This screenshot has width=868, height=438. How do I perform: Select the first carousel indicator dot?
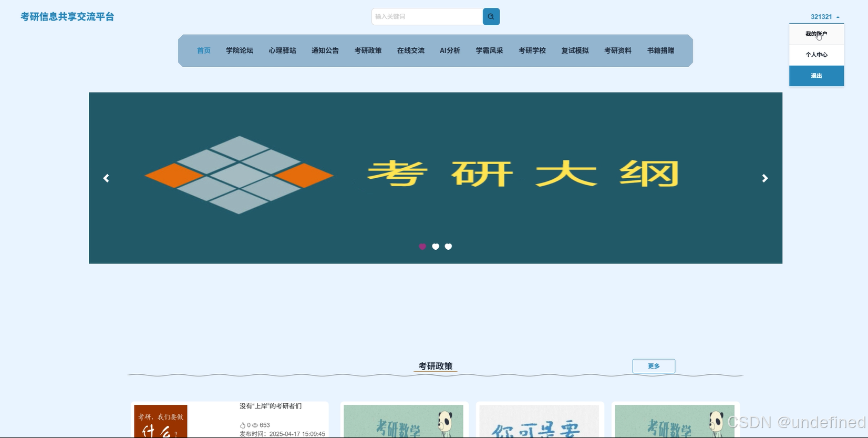422,247
